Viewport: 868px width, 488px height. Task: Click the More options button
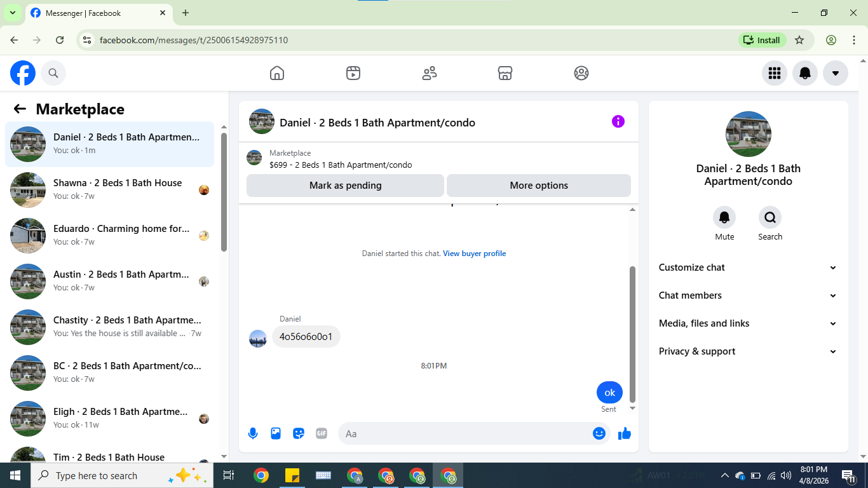pos(539,186)
